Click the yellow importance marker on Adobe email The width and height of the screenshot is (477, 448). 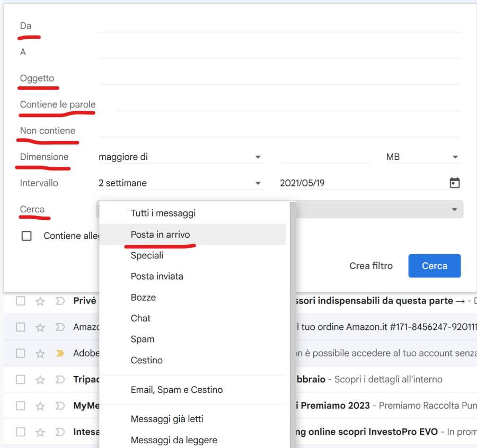tap(60, 353)
